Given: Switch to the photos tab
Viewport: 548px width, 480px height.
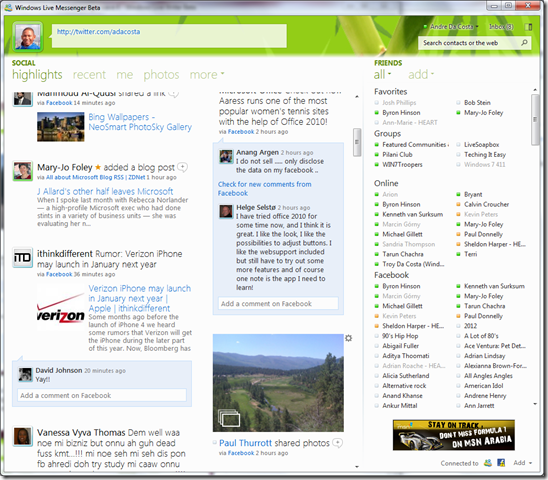Looking at the screenshot, I should (x=161, y=74).
